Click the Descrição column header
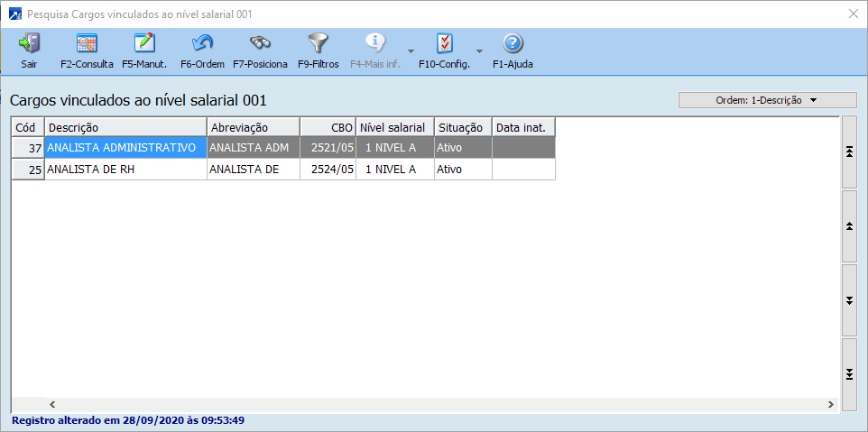This screenshot has height=432, width=868. pos(125,127)
